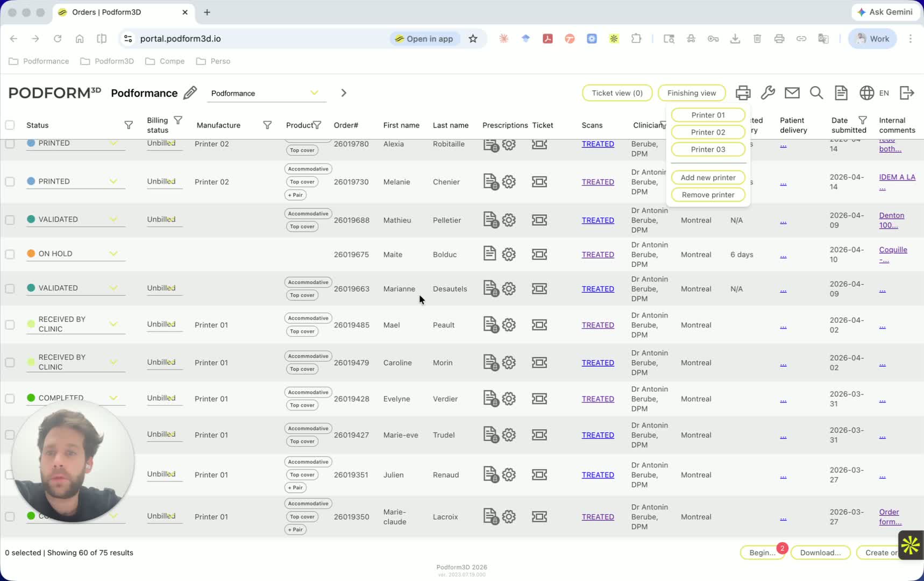Select order row for Marie-eve Trudel
Viewport: 924px width, 581px height.
10,435
